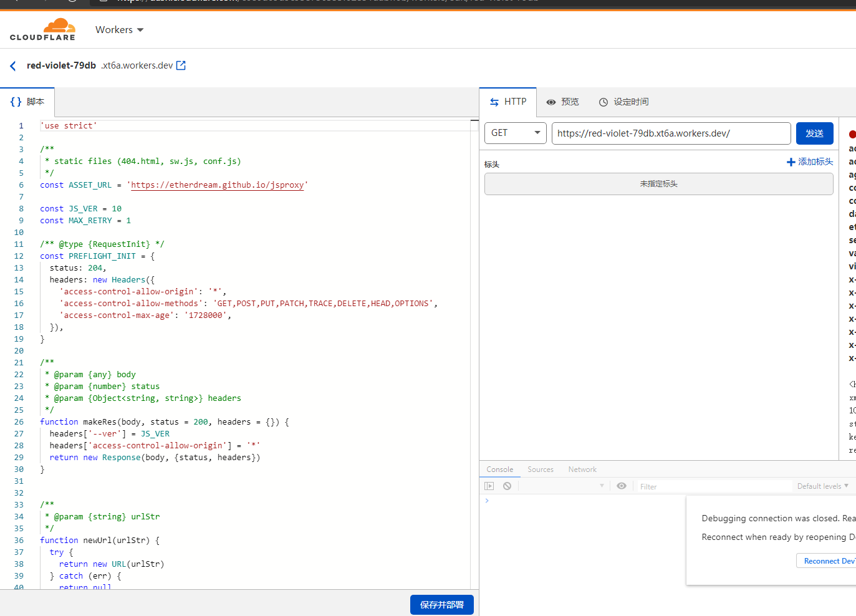Click the 保存并部署 save and deploy button
The height and width of the screenshot is (616, 856).
click(x=441, y=605)
